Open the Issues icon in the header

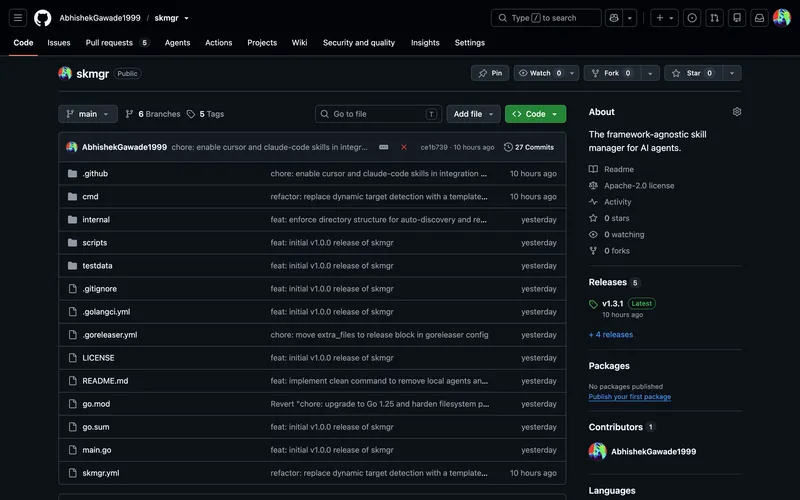[692, 18]
